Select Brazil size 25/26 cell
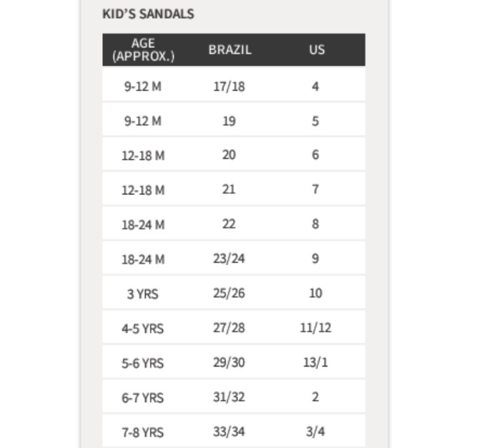The image size is (499, 448). 229,293
